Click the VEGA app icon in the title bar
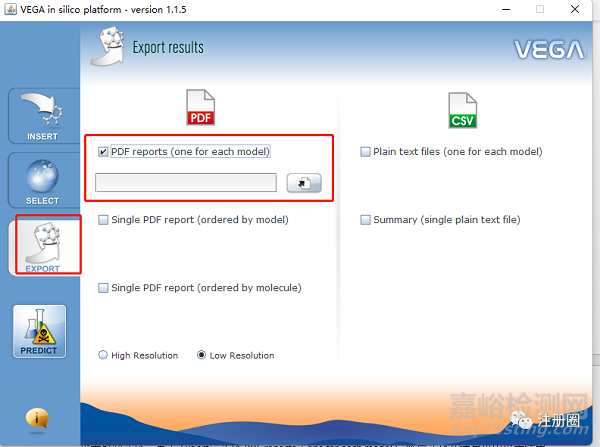The width and height of the screenshot is (600, 447). click(11, 9)
